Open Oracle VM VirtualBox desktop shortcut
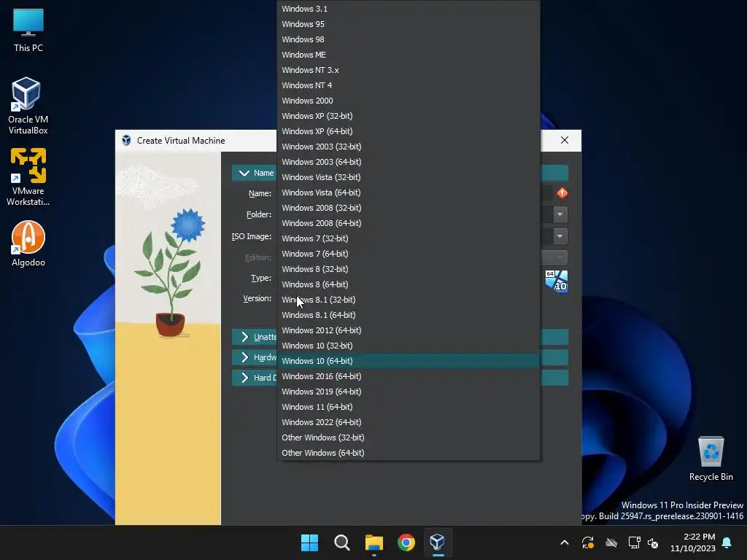Screen dimensions: 747x560 [28, 106]
